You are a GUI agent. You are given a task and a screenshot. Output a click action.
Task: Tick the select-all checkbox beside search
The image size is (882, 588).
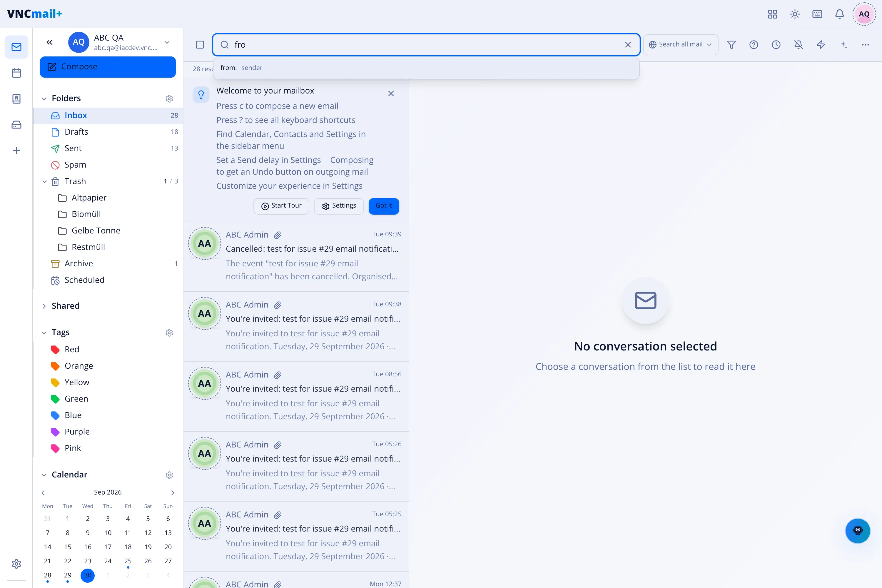(200, 45)
